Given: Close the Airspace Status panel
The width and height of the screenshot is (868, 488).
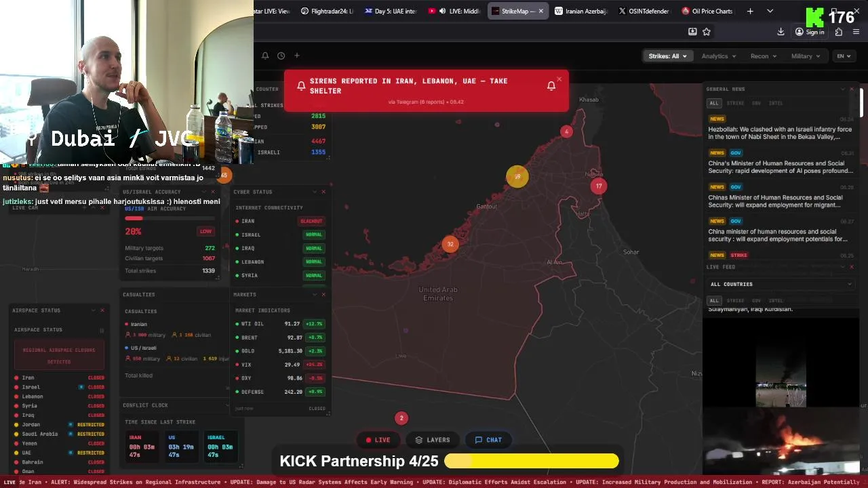Looking at the screenshot, I should 102,310.
